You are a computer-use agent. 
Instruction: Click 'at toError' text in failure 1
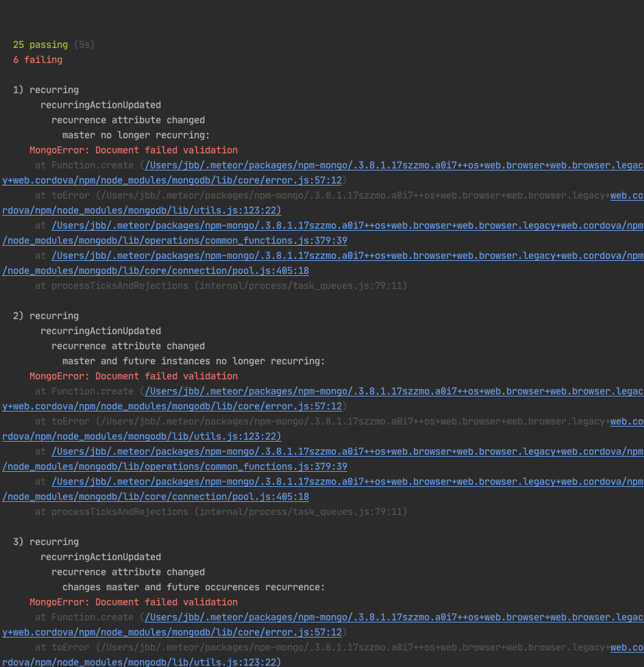tap(62, 196)
